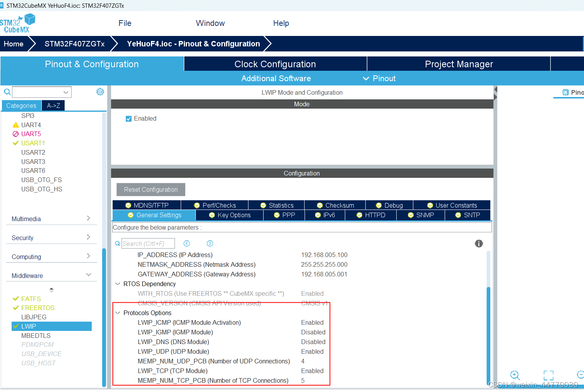Open the SNMP settings tab
Image resolution: width=584 pixels, height=392 pixels.
421,215
